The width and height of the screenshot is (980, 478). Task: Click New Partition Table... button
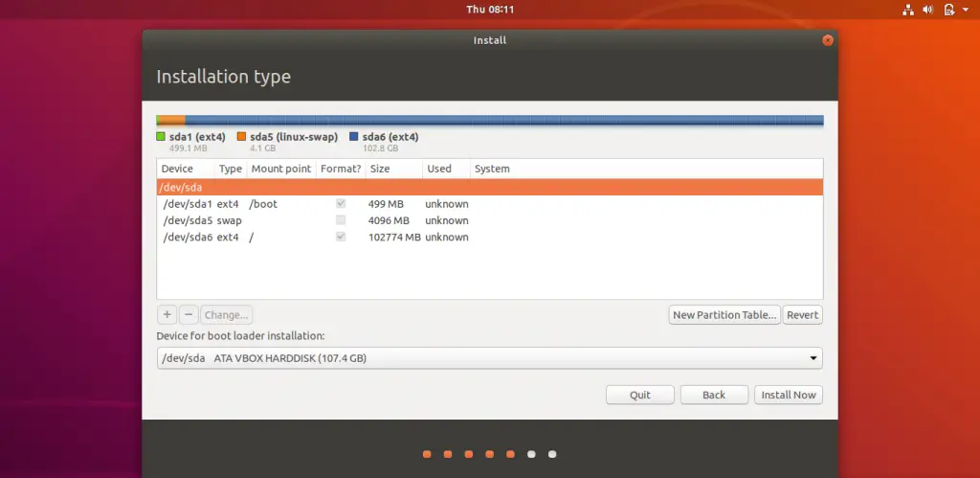724,315
